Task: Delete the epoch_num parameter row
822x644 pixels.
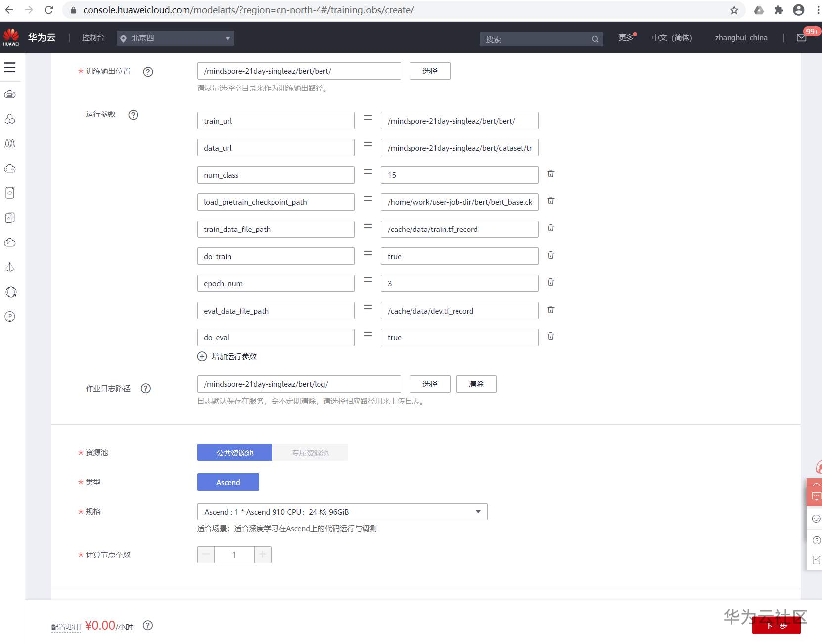Action: (551, 282)
